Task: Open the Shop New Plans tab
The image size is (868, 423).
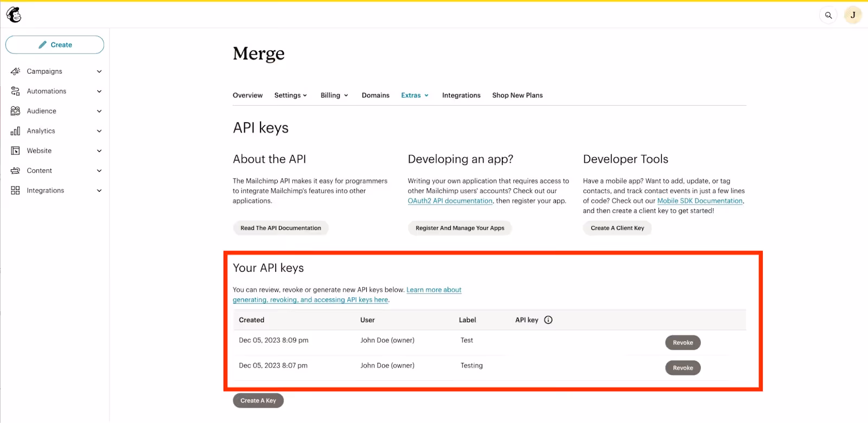Action: [518, 95]
